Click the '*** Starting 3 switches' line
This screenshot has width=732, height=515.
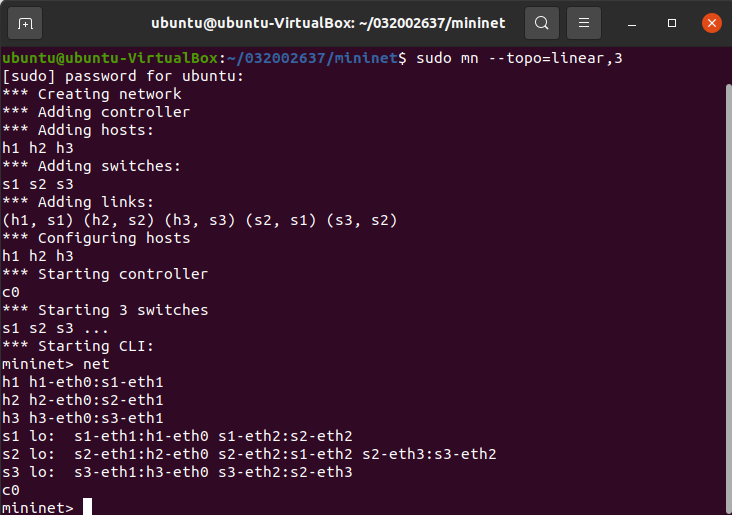click(105, 310)
